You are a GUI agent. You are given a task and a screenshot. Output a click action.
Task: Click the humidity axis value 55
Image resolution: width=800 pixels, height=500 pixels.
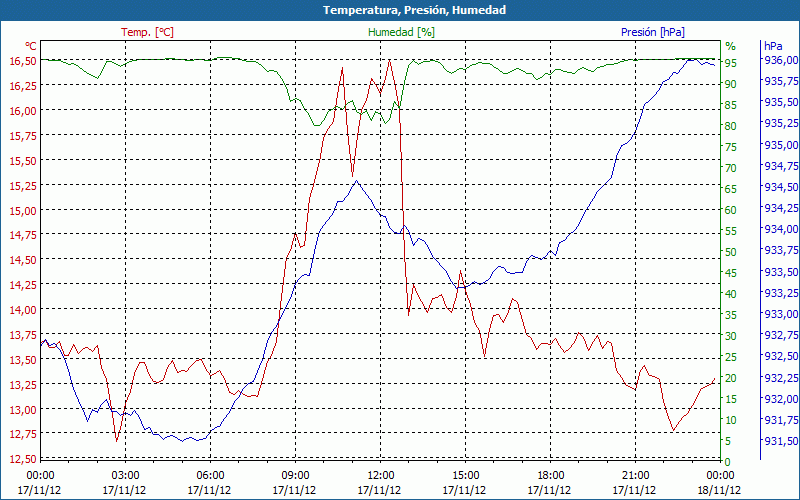tap(731, 231)
